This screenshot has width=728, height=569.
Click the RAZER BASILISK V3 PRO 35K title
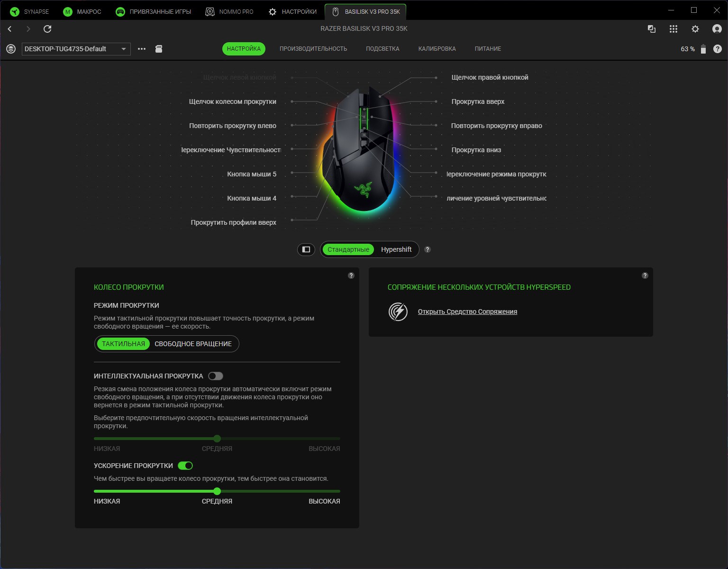[364, 28]
